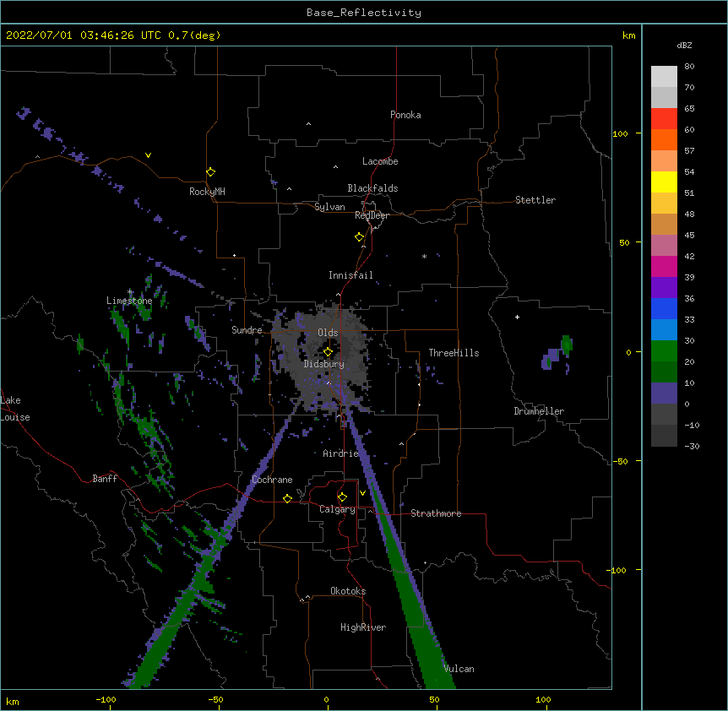This screenshot has height=711, width=728.
Task: Click the yellow diamond marker south of RedDeer
Action: coord(359,236)
